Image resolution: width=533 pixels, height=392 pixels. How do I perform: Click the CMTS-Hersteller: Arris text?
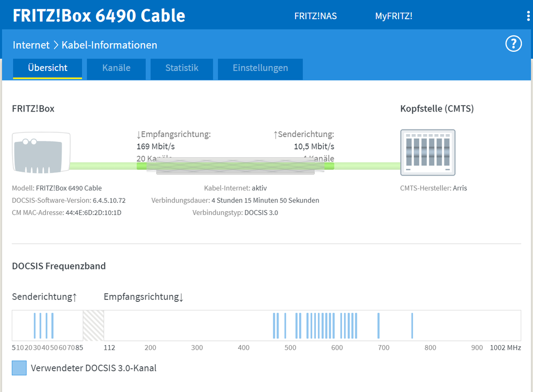pyautogui.click(x=433, y=188)
